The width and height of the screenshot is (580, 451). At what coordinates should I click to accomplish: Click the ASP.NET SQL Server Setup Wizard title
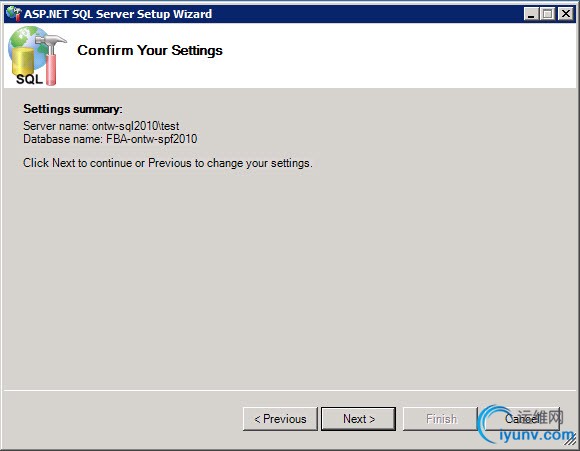pyautogui.click(x=118, y=14)
